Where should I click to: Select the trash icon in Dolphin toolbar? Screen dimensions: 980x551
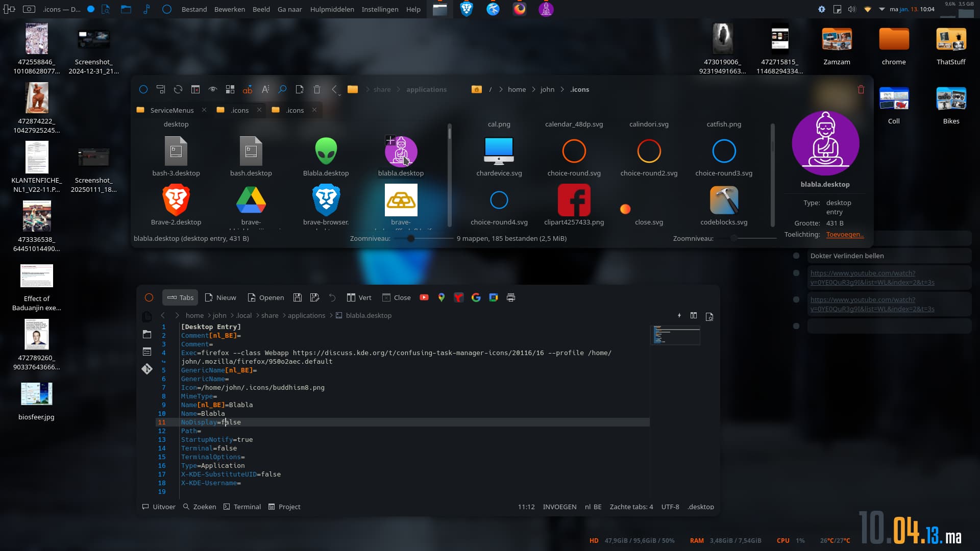click(317, 89)
